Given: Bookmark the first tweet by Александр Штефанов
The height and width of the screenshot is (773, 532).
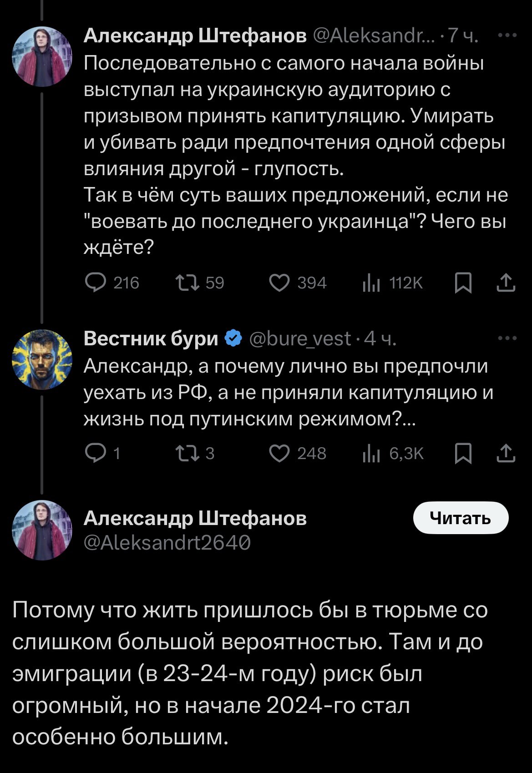Looking at the screenshot, I should (x=463, y=284).
